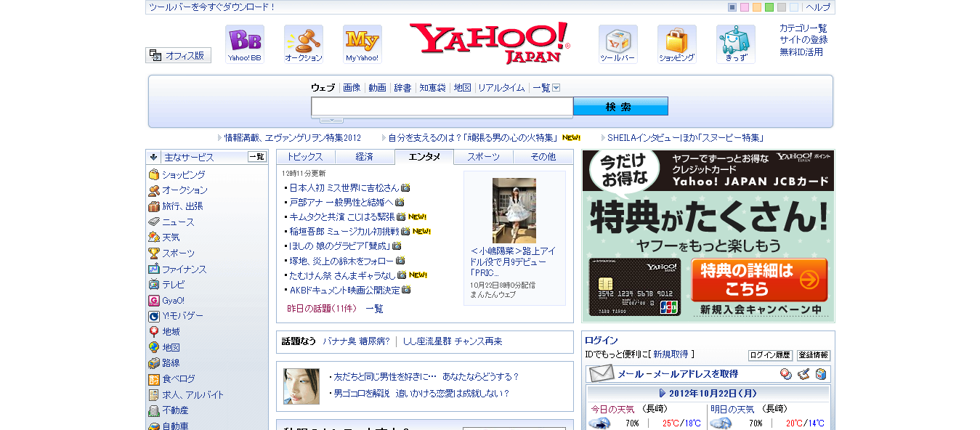Click the Yahoo! JAPAN logo
The height and width of the screenshot is (430, 980).
click(x=490, y=44)
